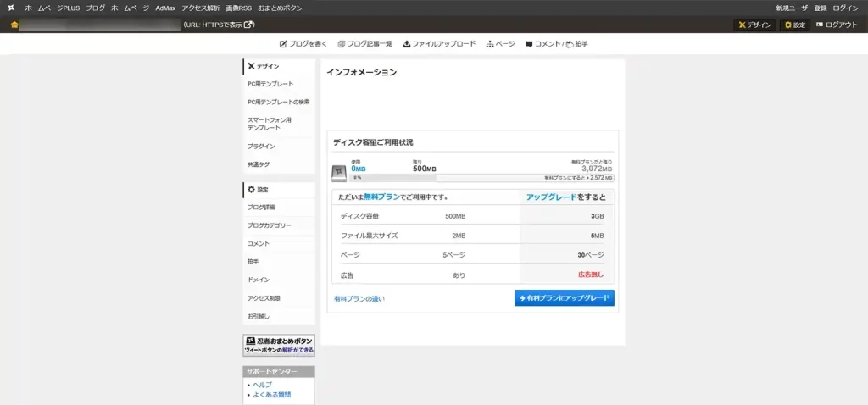Click 有料プランにアップグレード button
The image size is (868, 405).
[564, 298]
